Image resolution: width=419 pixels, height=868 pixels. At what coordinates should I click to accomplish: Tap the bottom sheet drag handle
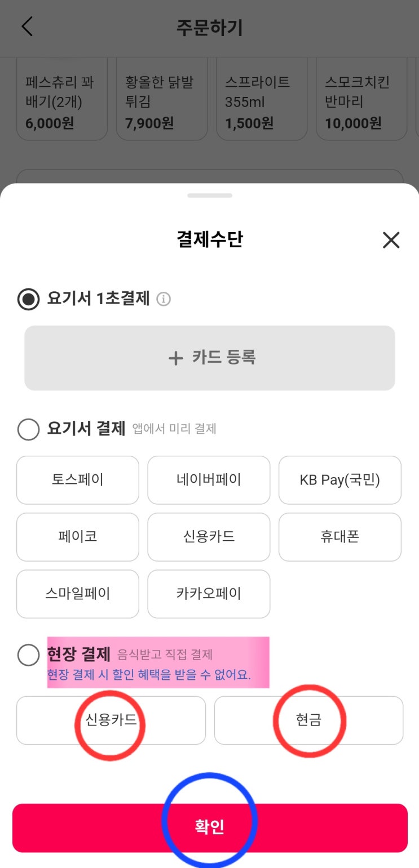(210, 195)
